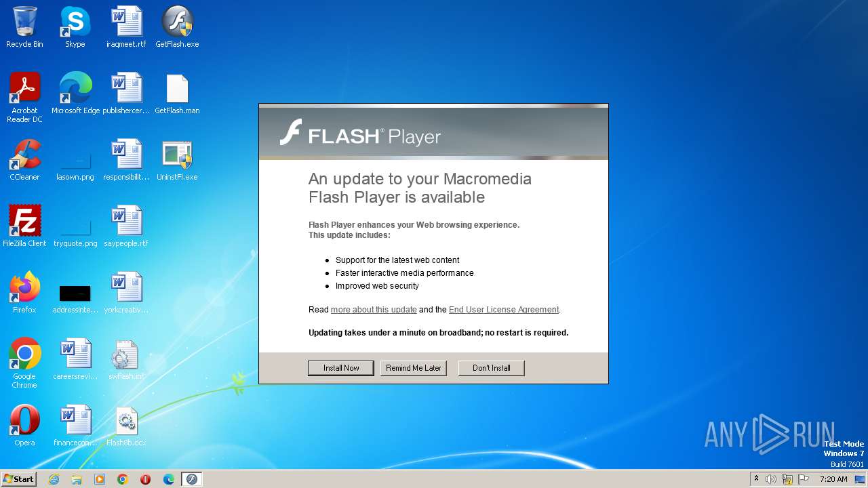The width and height of the screenshot is (868, 488).
Task: Launch Opera from the desktop
Action: [24, 426]
